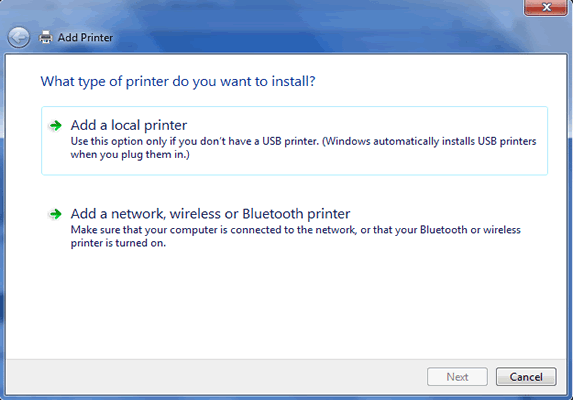This screenshot has height=400, width=573.
Task: Choose Add a network, wireless or Bluetooth printer
Action: (x=210, y=214)
